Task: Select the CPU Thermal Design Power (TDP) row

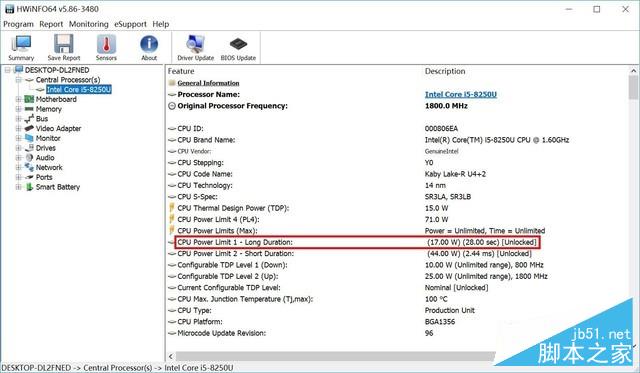Action: pos(398,208)
